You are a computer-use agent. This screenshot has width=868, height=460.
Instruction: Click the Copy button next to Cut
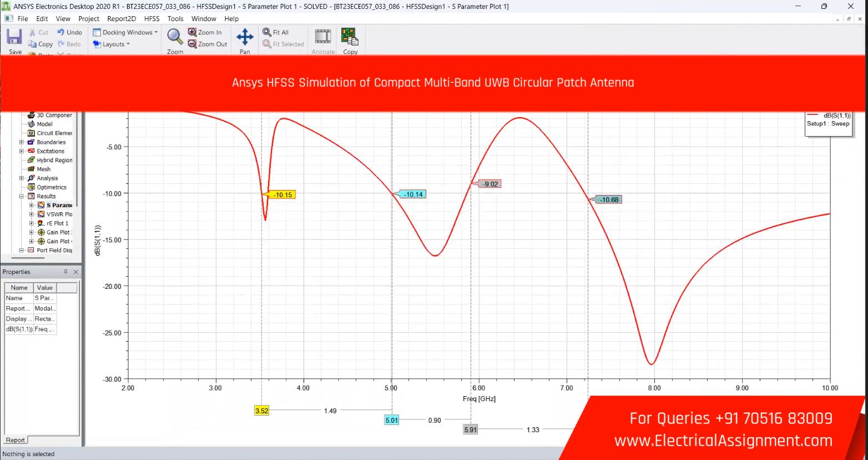pos(41,44)
